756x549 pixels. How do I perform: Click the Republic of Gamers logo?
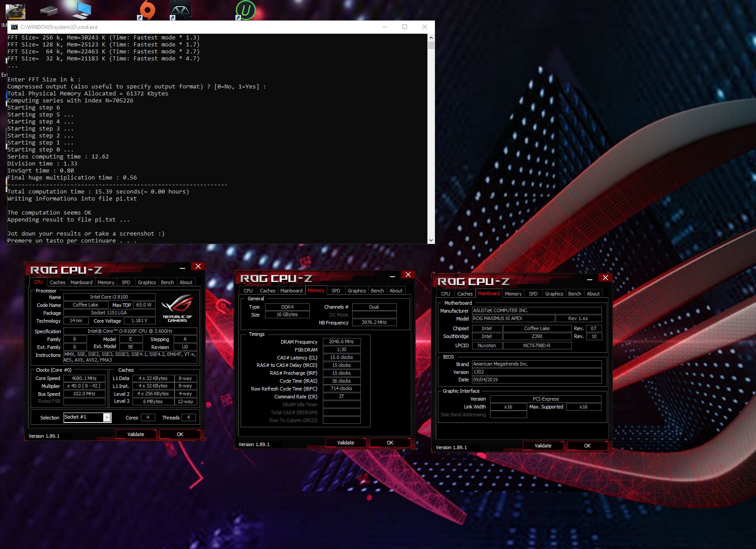pyautogui.click(x=177, y=308)
